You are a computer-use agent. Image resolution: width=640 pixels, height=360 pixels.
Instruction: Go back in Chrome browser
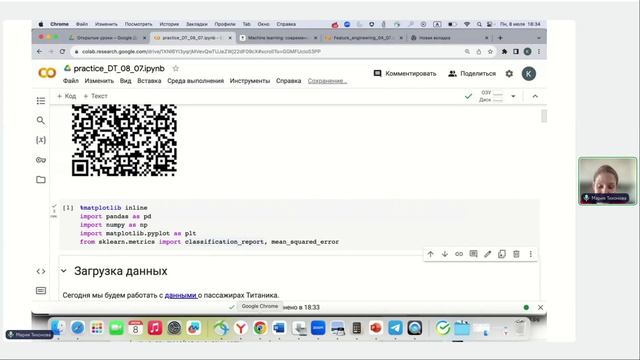(x=39, y=51)
